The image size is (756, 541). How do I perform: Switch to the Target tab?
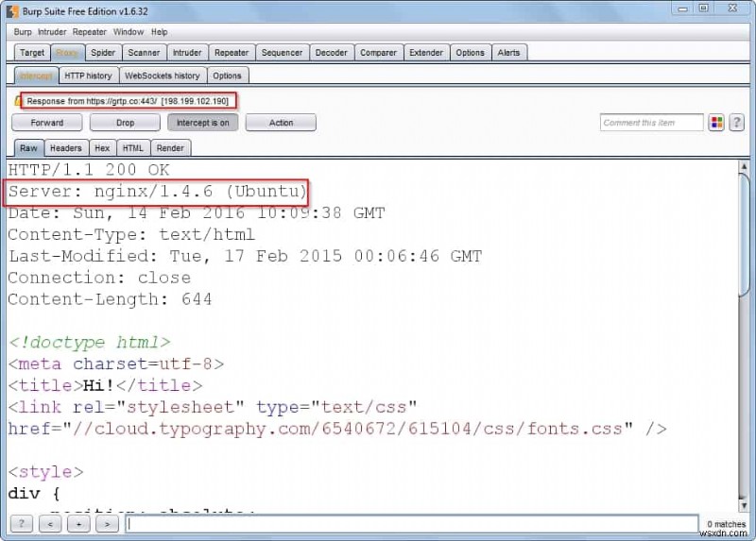pos(32,53)
